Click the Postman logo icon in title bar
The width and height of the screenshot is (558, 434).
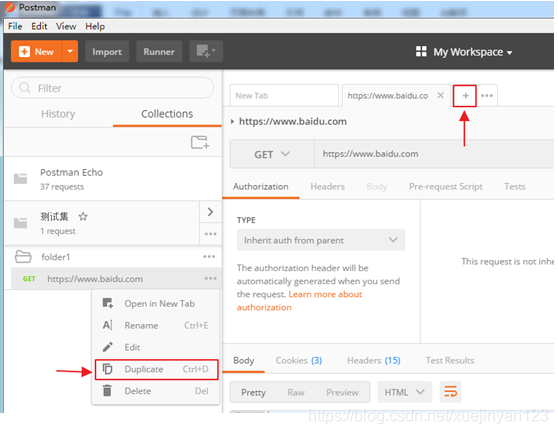tap(10, 7)
